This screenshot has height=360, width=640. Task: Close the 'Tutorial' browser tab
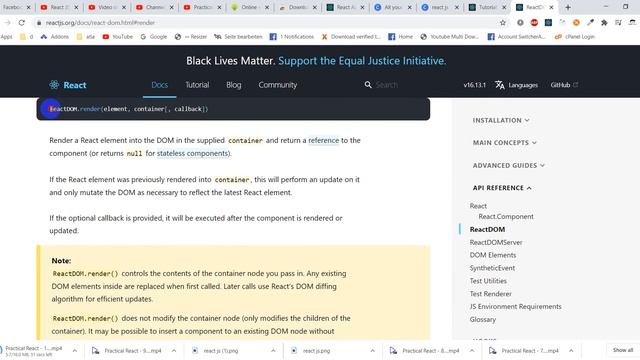coord(504,7)
